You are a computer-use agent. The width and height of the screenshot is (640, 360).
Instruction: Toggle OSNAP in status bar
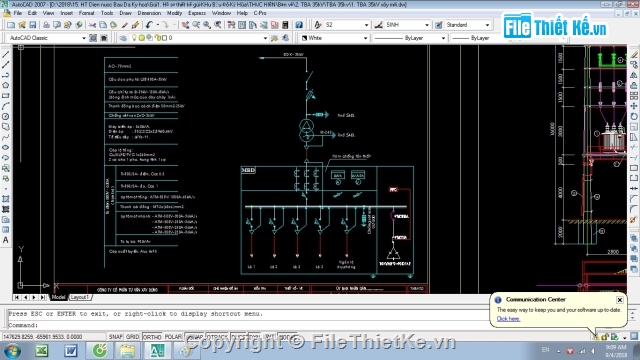pyautogui.click(x=194, y=337)
